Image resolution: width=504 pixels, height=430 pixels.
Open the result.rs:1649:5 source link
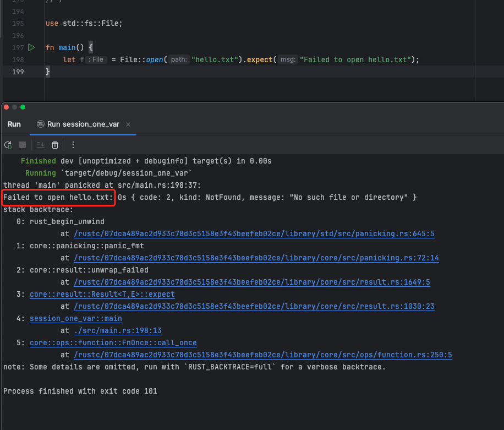pyautogui.click(x=252, y=282)
